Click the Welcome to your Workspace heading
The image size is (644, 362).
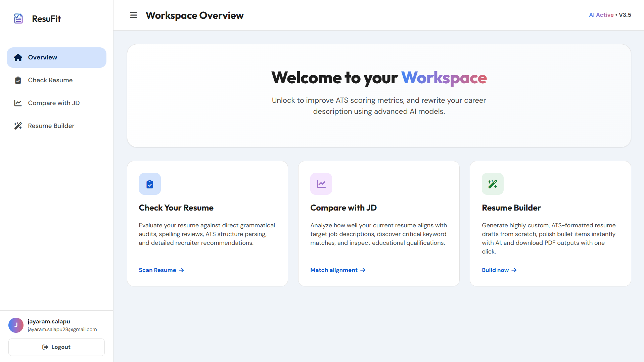pyautogui.click(x=379, y=78)
